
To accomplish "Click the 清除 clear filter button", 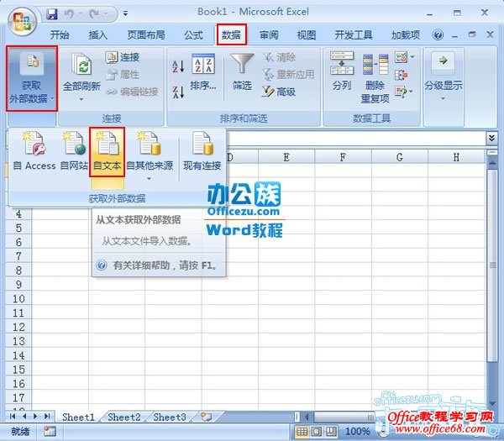I will click(279, 57).
